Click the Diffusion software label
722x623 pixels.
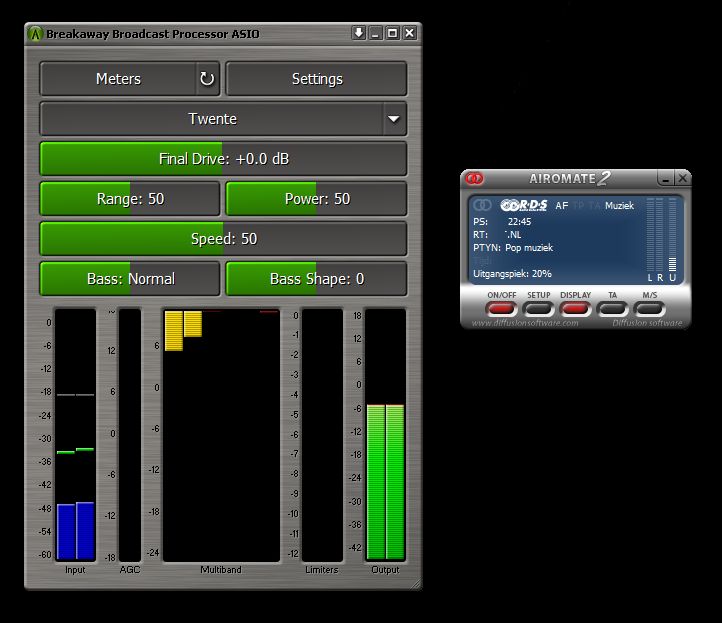(647, 323)
